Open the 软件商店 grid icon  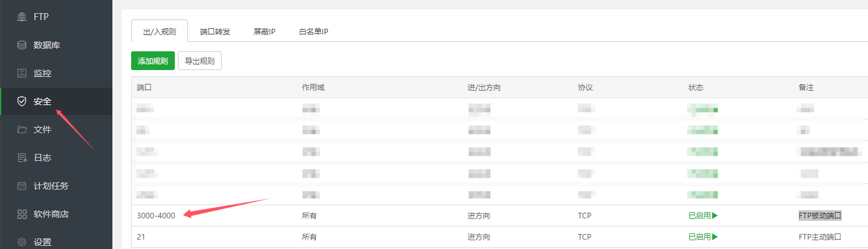click(x=22, y=214)
